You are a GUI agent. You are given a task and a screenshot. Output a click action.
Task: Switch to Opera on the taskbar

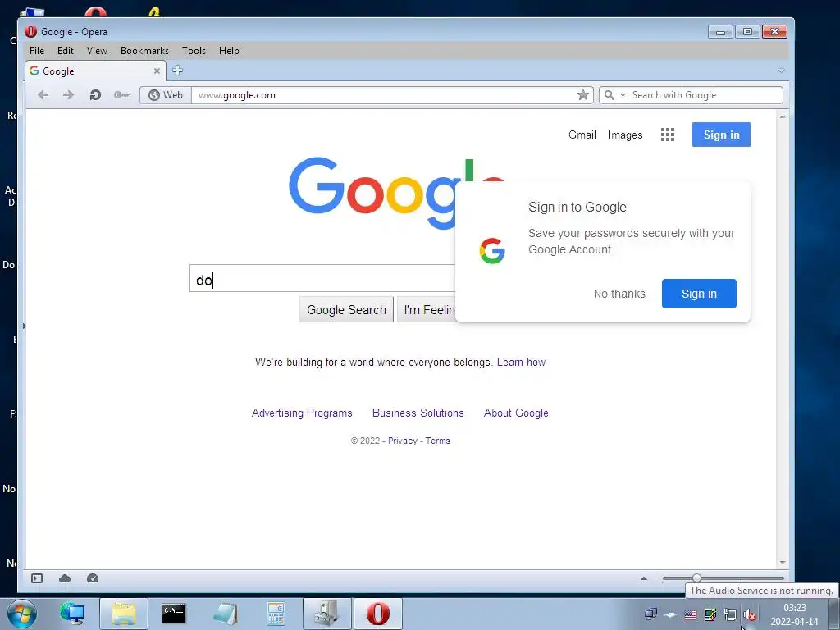377,614
